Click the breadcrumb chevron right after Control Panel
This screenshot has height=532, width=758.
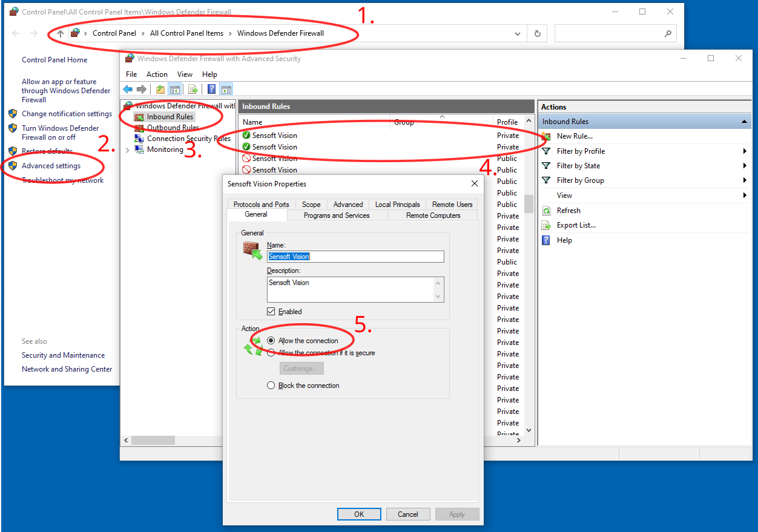click(x=143, y=33)
